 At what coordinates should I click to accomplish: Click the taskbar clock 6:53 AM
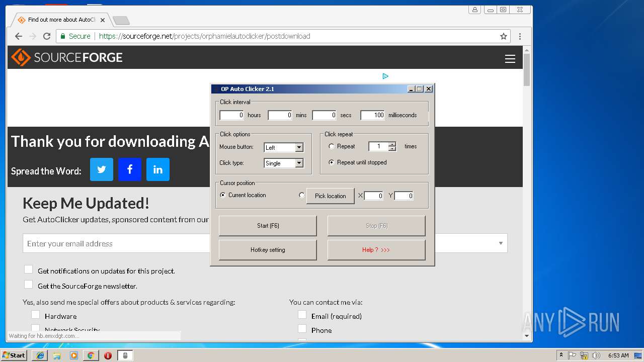pos(618,355)
